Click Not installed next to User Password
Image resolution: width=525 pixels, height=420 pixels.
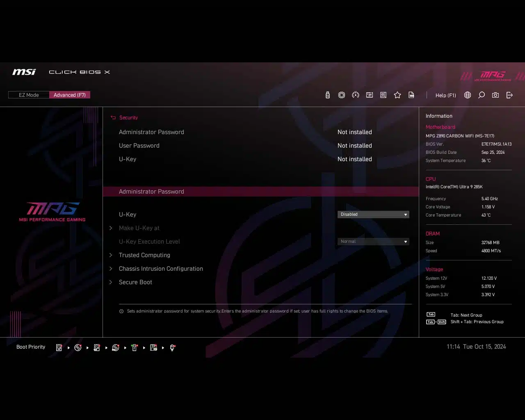[355, 146]
